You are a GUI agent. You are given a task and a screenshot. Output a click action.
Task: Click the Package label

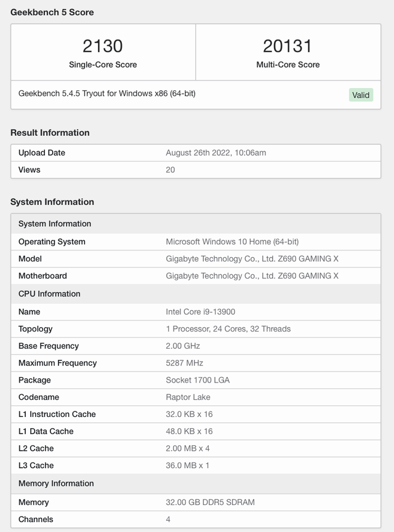[x=34, y=380]
